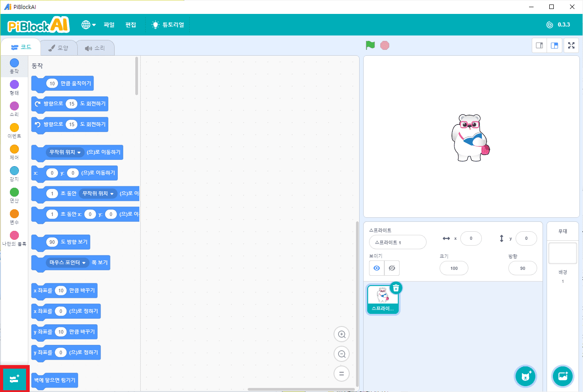
Task: Select the 소리 block category circle
Action: [14, 106]
